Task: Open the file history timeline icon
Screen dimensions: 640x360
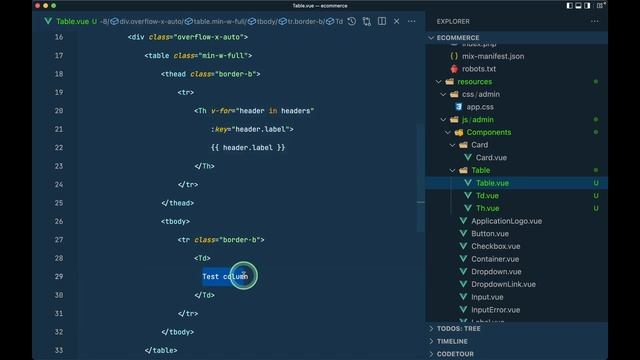Action: [352, 21]
